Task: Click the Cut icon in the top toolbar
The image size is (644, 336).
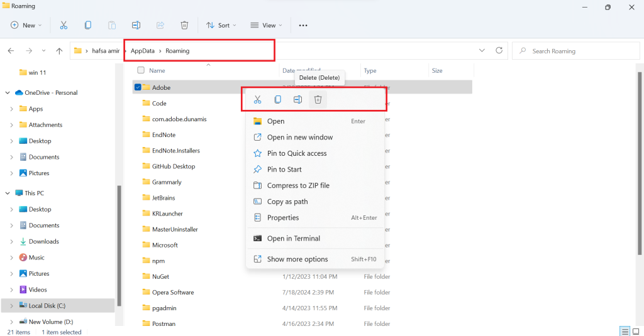Action: tap(64, 26)
